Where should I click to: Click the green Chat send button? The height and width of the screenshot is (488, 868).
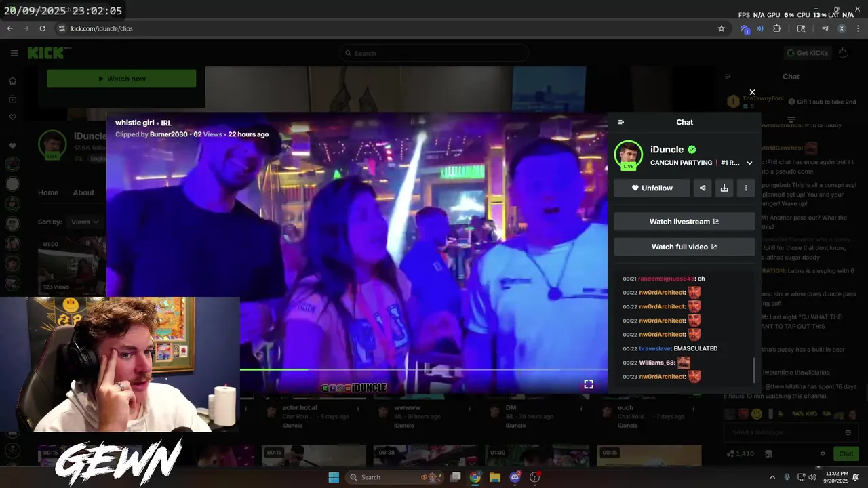click(846, 453)
